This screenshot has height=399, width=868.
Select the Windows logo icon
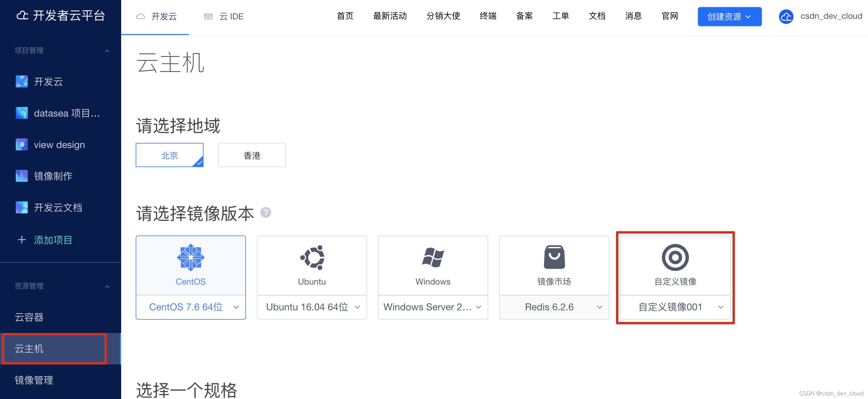(x=433, y=257)
